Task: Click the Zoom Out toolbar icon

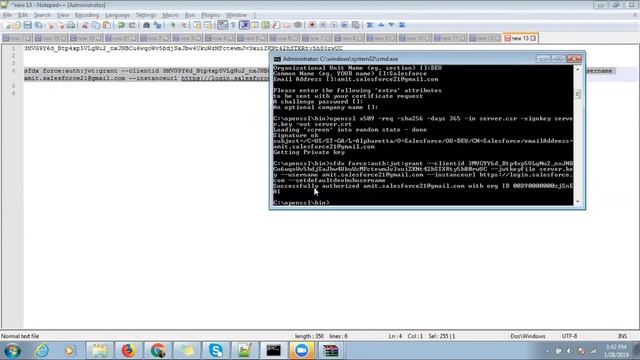Action: click(x=184, y=25)
